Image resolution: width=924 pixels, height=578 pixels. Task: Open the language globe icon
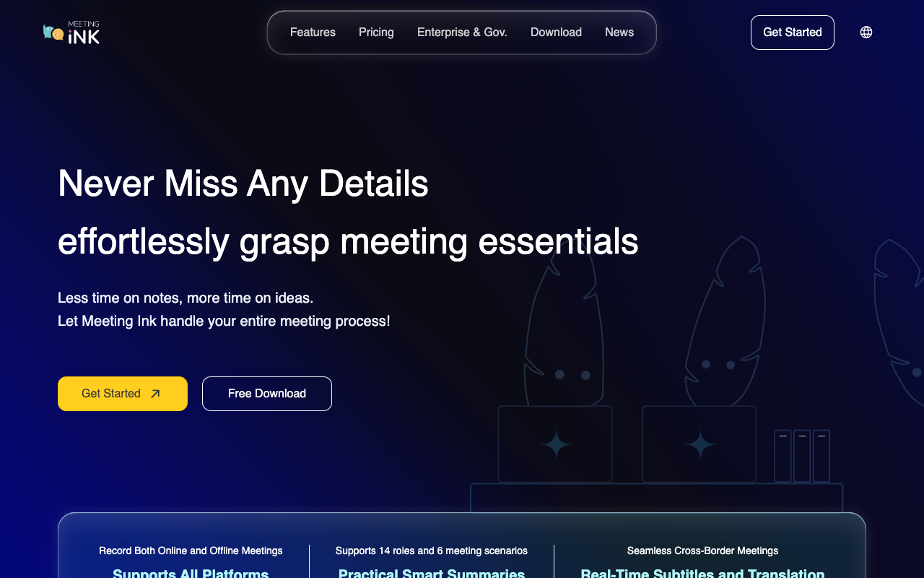coord(866,33)
